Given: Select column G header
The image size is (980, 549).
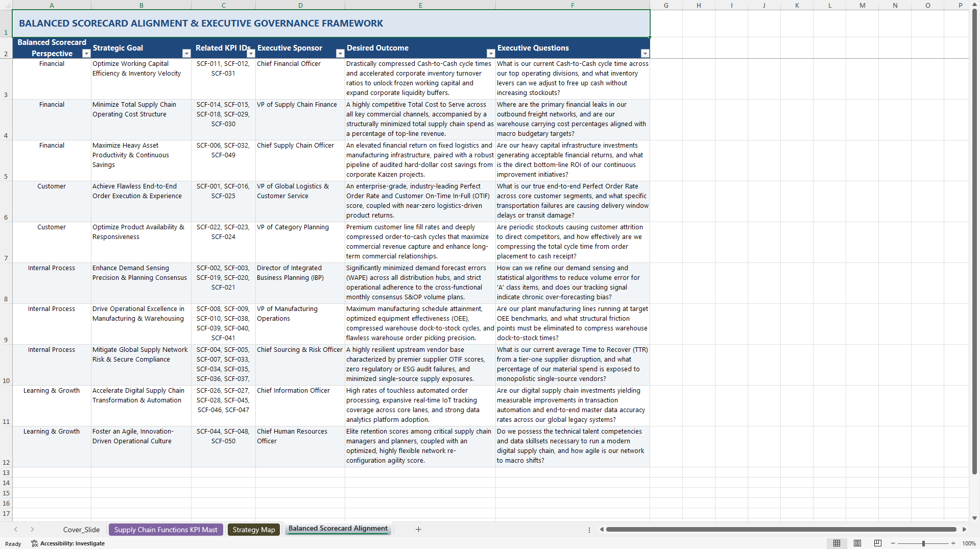Looking at the screenshot, I should pos(666,5).
